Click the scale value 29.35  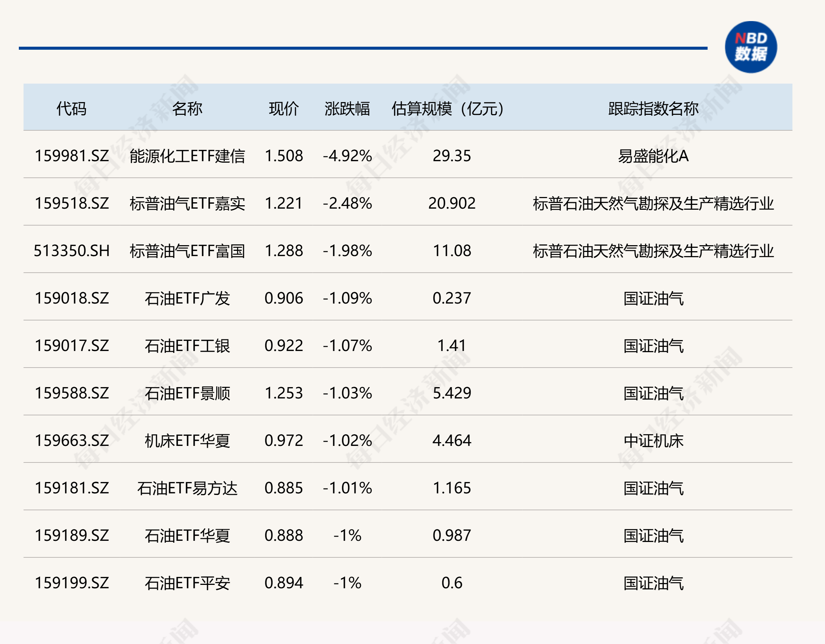coord(452,156)
